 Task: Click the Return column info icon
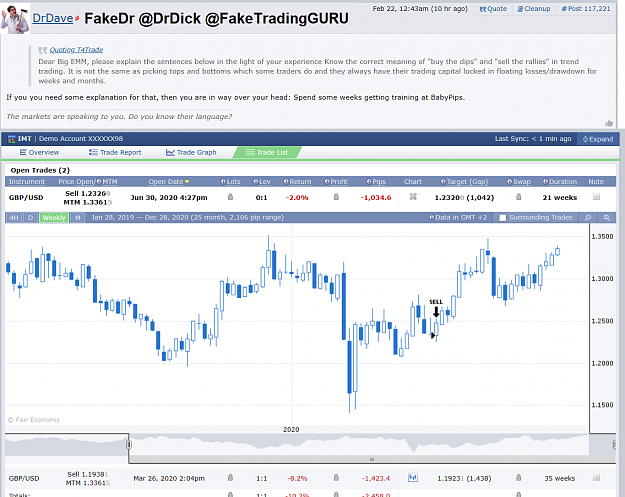click(x=286, y=182)
